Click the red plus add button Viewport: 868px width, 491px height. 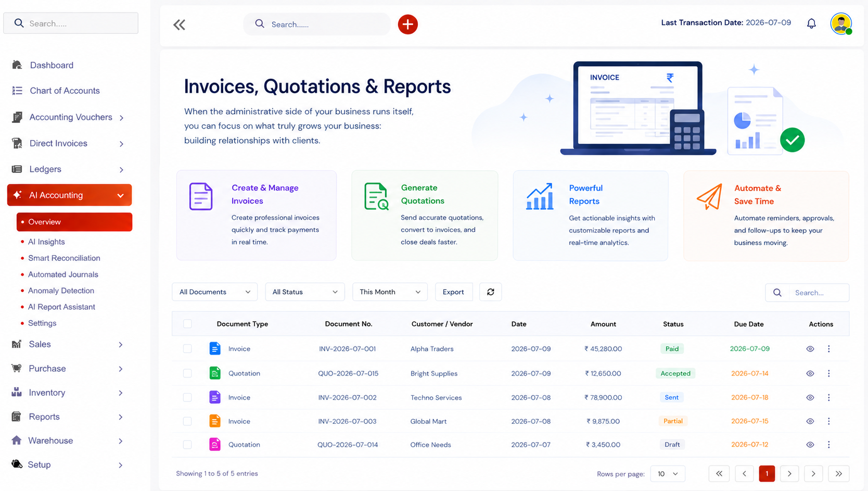tap(407, 24)
